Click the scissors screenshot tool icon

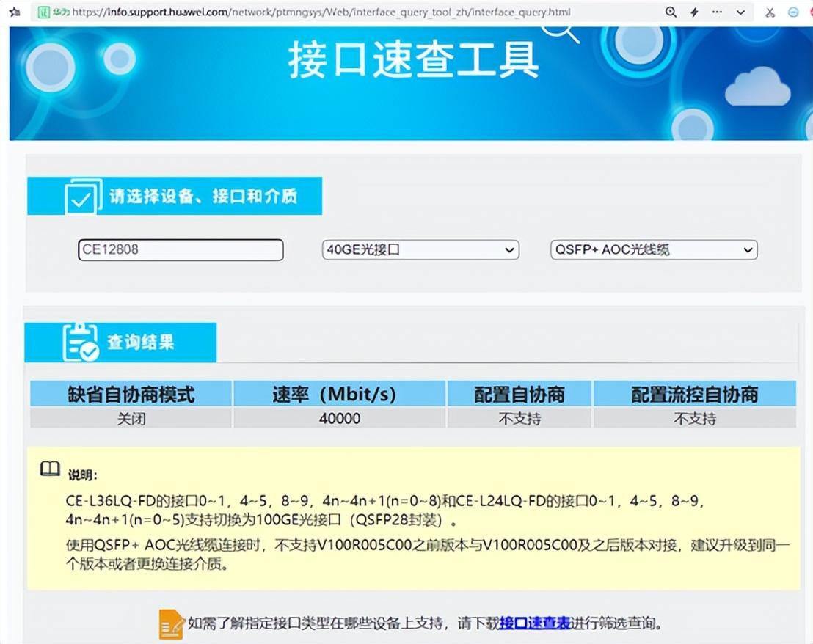[x=770, y=12]
